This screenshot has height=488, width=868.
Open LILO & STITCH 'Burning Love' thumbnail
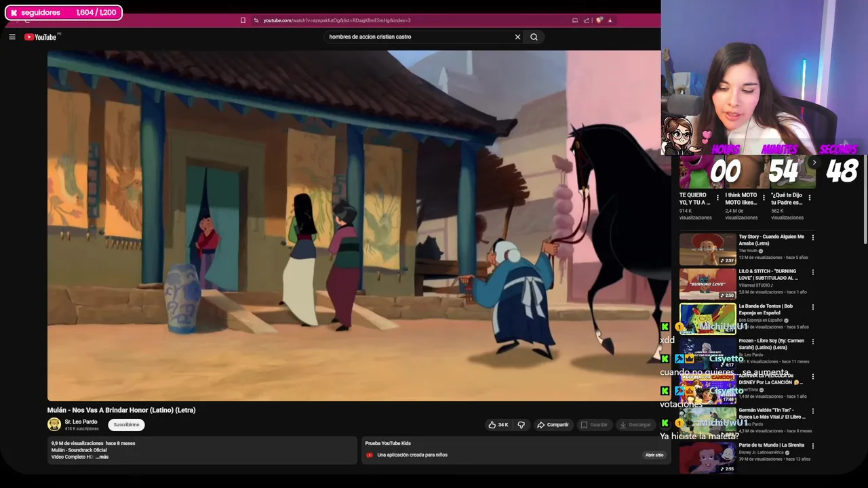(x=707, y=284)
